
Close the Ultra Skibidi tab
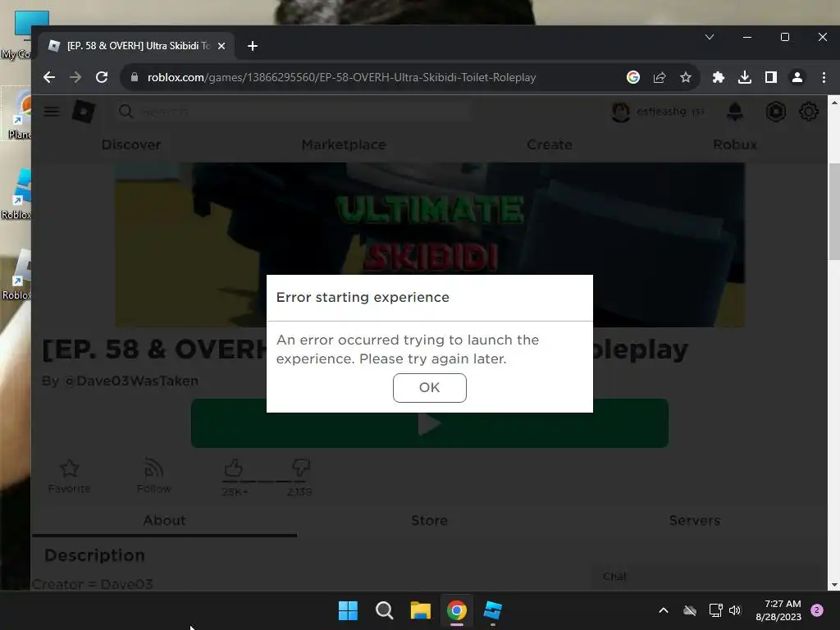[221, 46]
